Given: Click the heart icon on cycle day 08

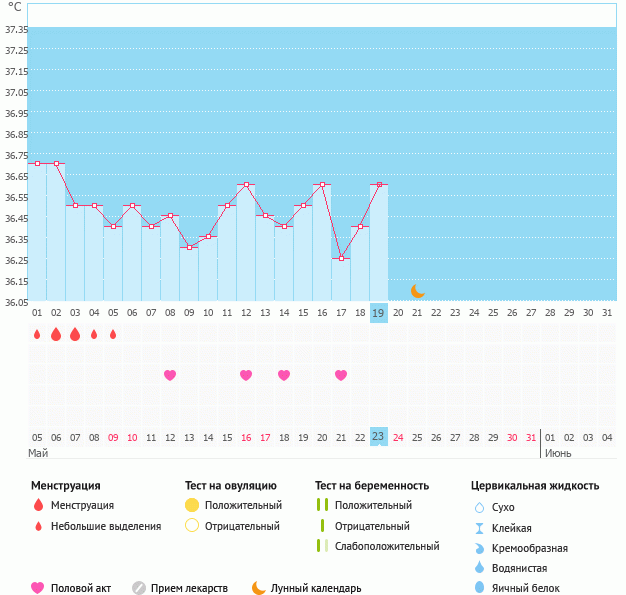Looking at the screenshot, I should (x=170, y=375).
